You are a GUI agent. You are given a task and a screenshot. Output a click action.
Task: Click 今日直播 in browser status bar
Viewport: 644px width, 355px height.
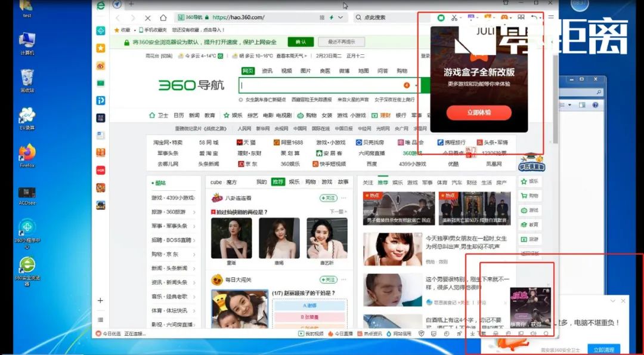click(x=340, y=334)
